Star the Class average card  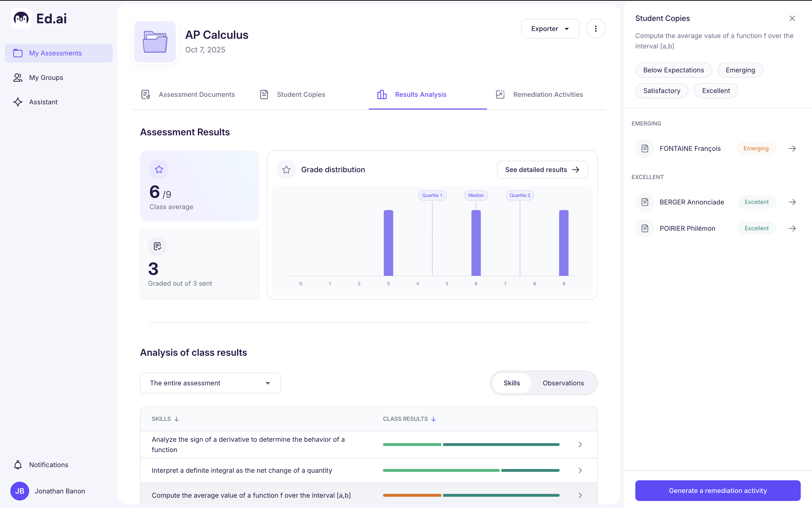159,169
